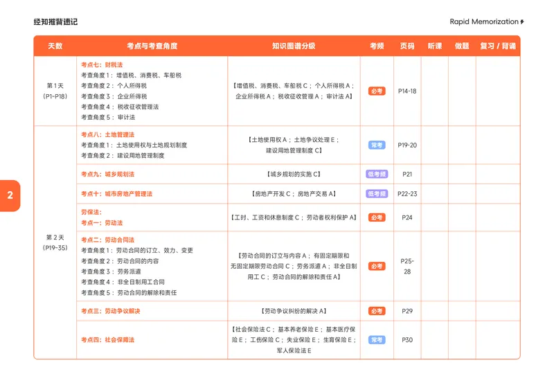Click the page code P21
The width and height of the screenshot is (554, 392).
pyautogui.click(x=407, y=174)
